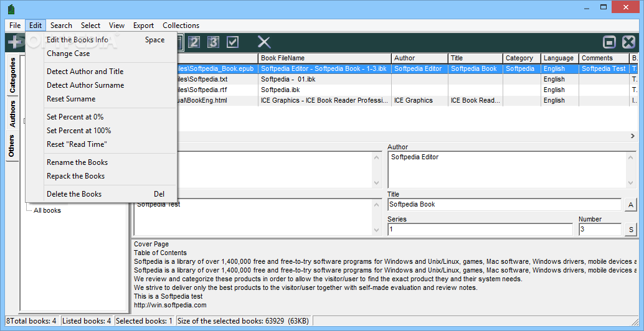Select the Softpedia.ibk file row
The height and width of the screenshot is (331, 644).
[324, 90]
